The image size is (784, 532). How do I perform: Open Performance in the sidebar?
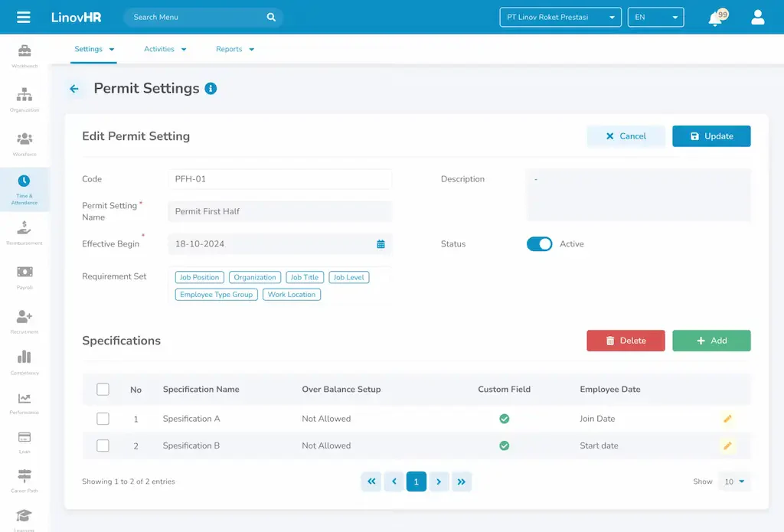[24, 403]
